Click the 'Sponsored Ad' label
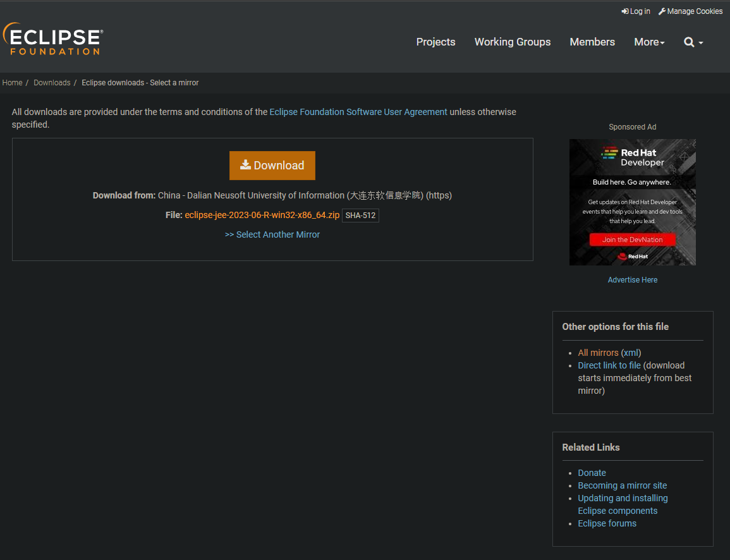This screenshot has width=730, height=560. click(632, 126)
